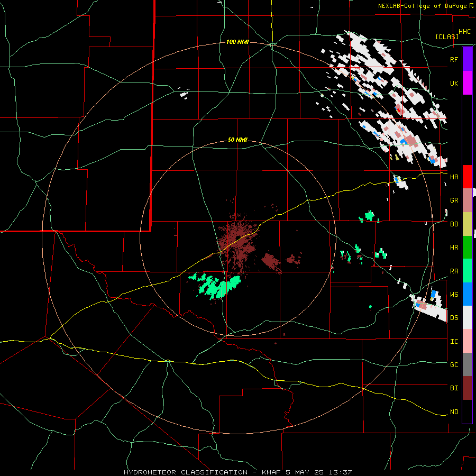Click the HR legend label

[454, 248]
